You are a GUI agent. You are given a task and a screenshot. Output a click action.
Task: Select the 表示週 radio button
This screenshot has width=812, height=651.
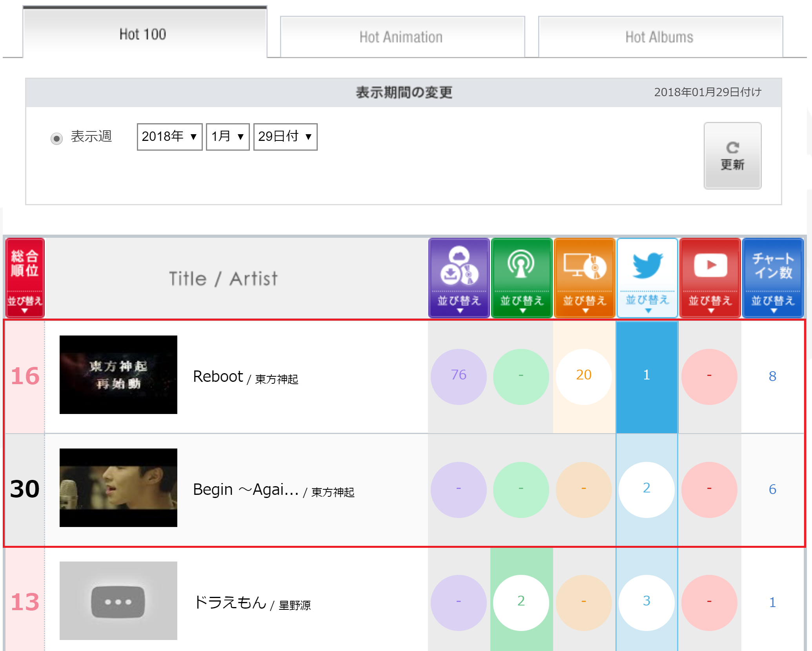click(57, 139)
